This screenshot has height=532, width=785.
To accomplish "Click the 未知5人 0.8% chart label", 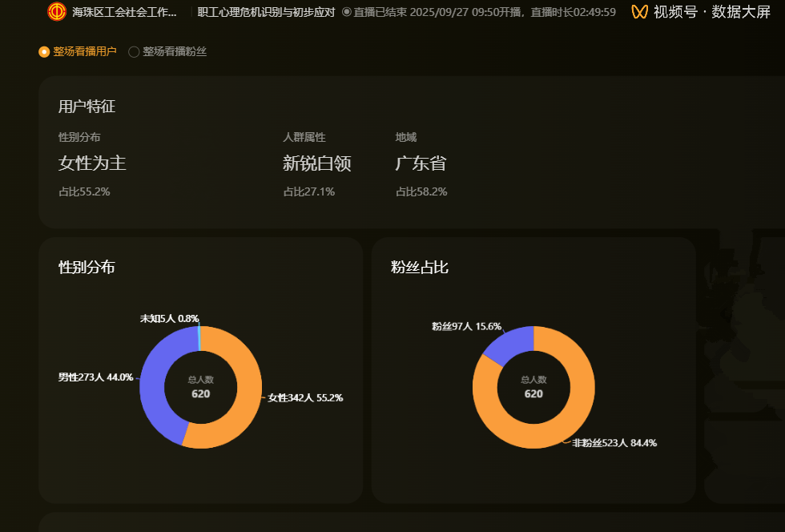I will pos(169,319).
